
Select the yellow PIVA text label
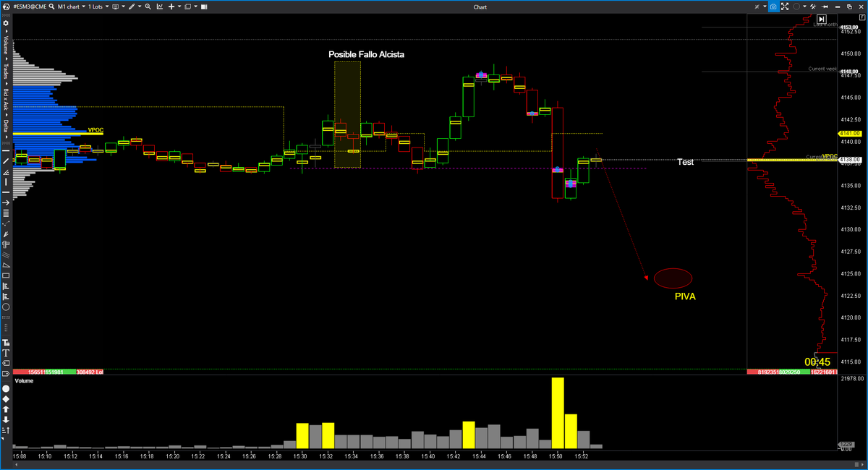point(685,296)
